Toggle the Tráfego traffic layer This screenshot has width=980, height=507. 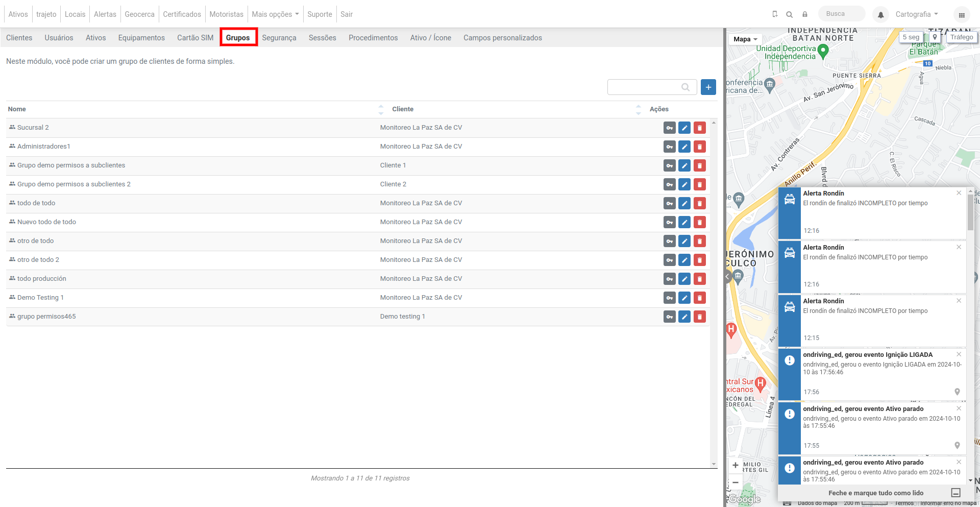[x=962, y=37]
